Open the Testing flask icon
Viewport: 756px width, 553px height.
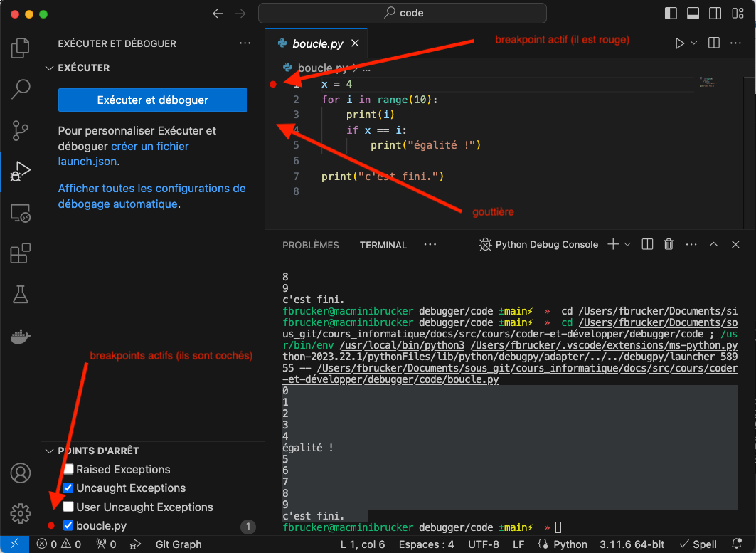pyautogui.click(x=21, y=294)
